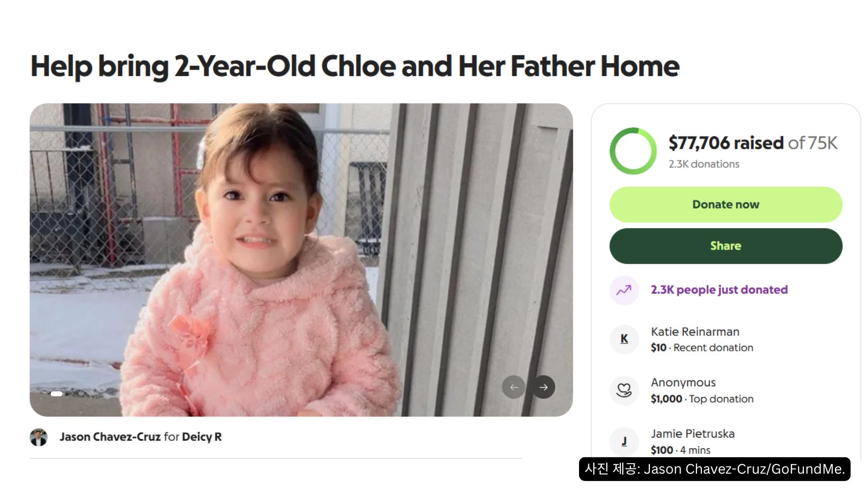Click the green donation progress ring
This screenshot has height=489, width=868.
coord(633,151)
